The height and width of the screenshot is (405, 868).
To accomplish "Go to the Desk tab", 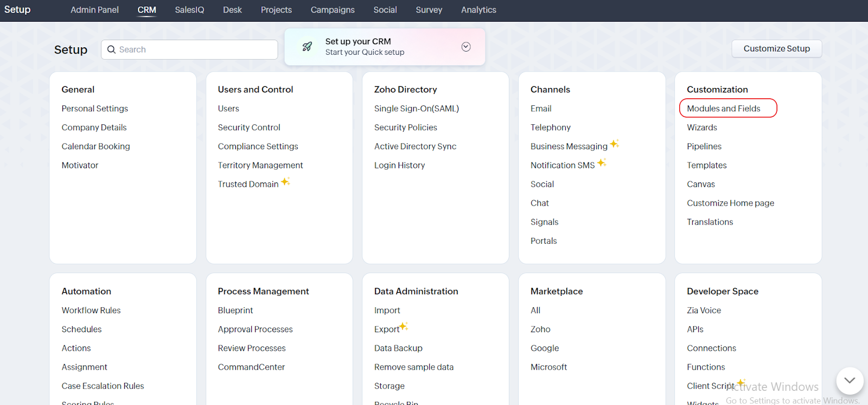I will pos(232,10).
